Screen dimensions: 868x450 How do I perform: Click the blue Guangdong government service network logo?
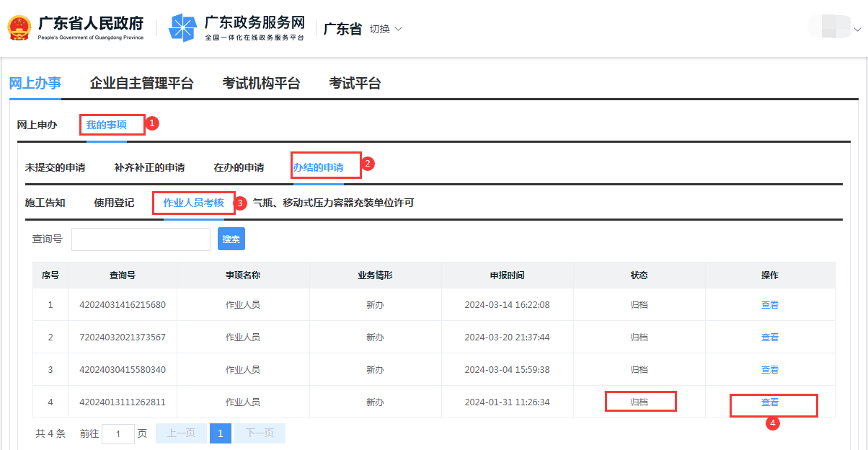coord(182,28)
